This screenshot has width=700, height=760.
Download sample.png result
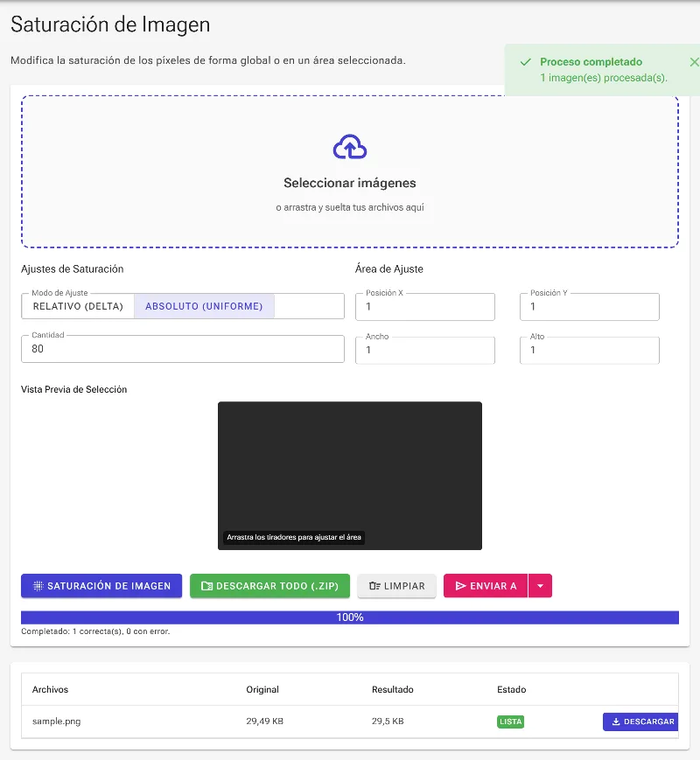[x=640, y=722]
